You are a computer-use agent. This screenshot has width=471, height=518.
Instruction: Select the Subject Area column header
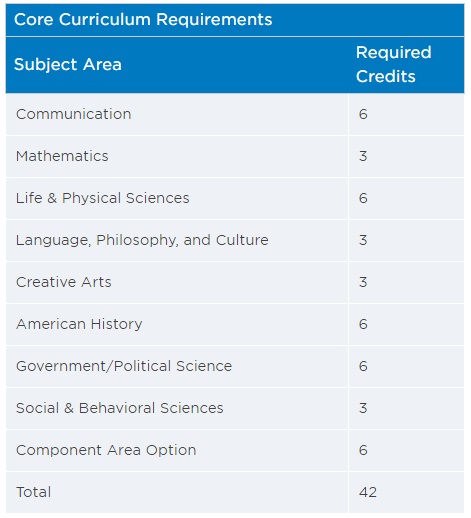click(68, 64)
